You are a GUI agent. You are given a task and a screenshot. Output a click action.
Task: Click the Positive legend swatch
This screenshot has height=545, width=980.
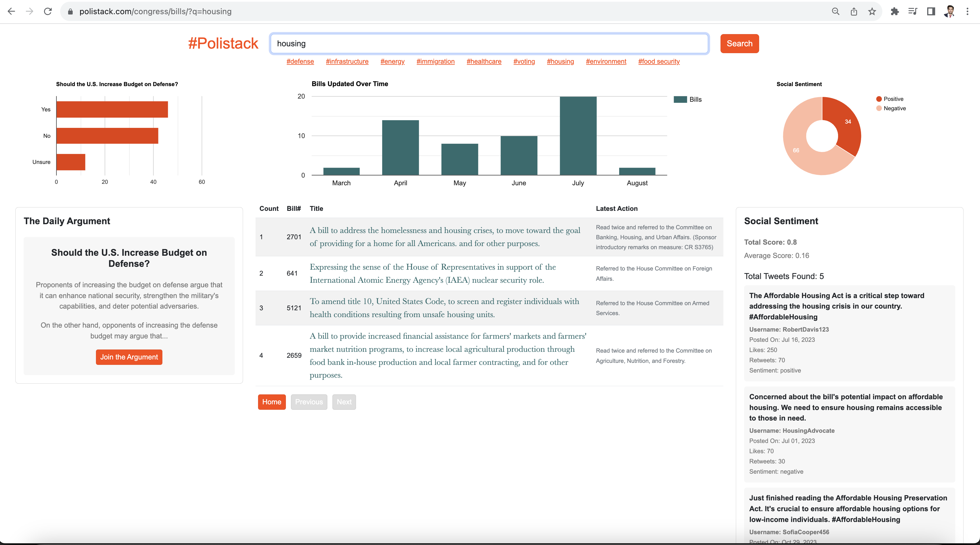[879, 99]
